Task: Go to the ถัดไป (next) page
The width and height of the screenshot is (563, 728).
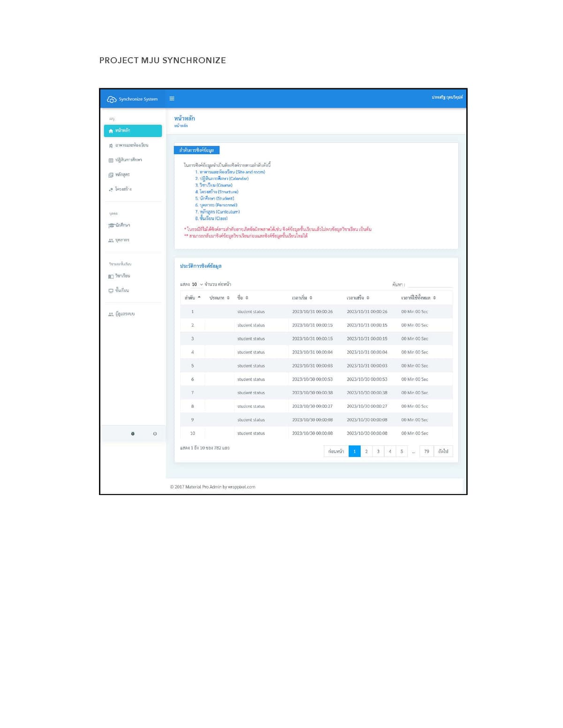Action: coord(443,451)
